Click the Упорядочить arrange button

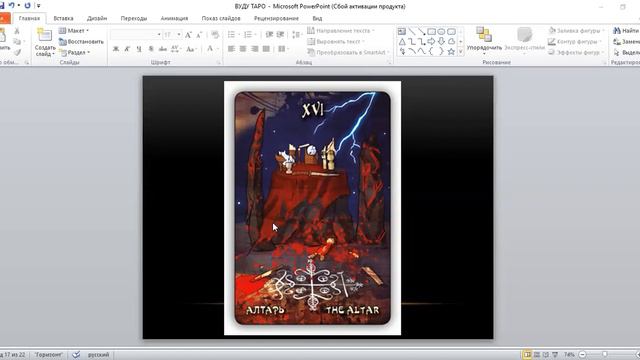pyautogui.click(x=484, y=41)
